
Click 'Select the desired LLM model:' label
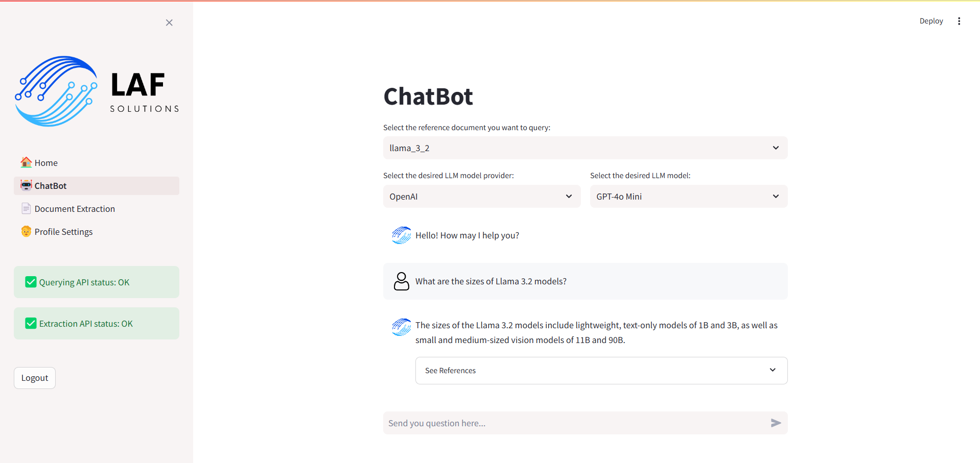coord(640,175)
